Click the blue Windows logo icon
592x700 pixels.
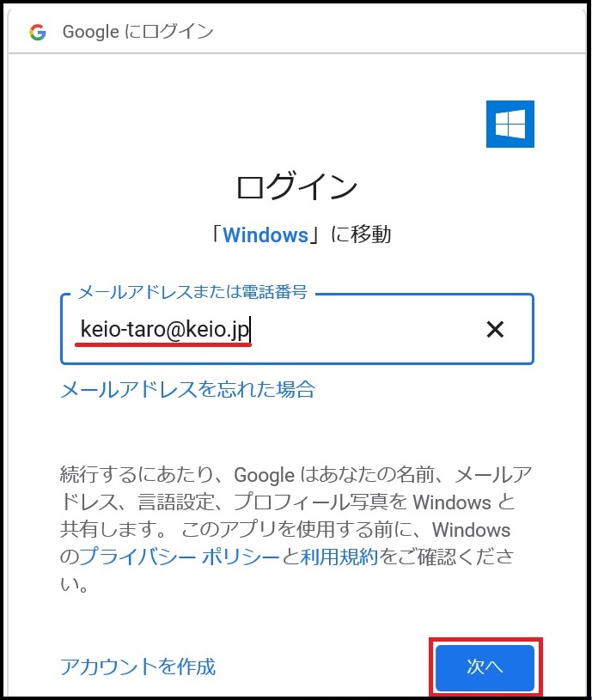coord(510,124)
